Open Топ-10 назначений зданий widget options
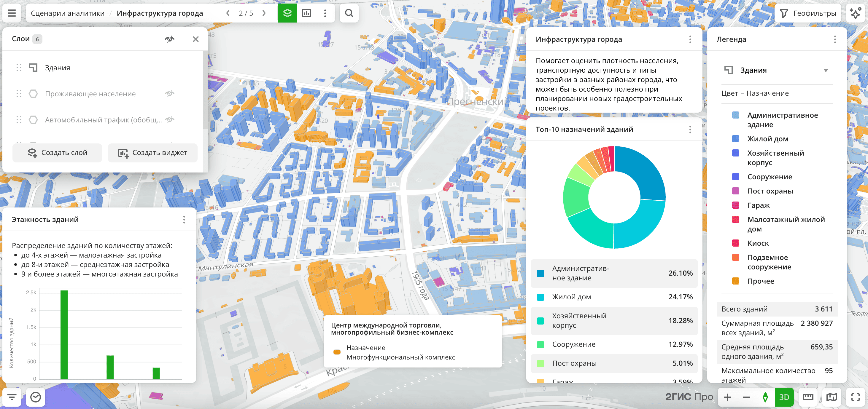Image resolution: width=868 pixels, height=409 pixels. point(690,130)
